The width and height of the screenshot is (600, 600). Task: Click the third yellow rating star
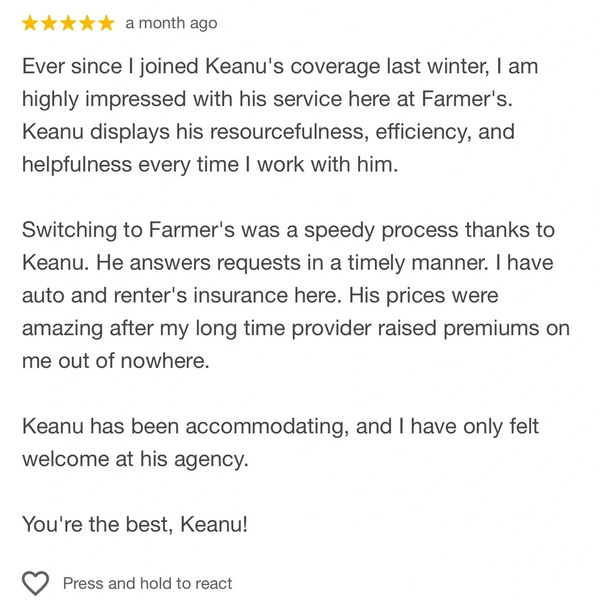click(x=68, y=22)
